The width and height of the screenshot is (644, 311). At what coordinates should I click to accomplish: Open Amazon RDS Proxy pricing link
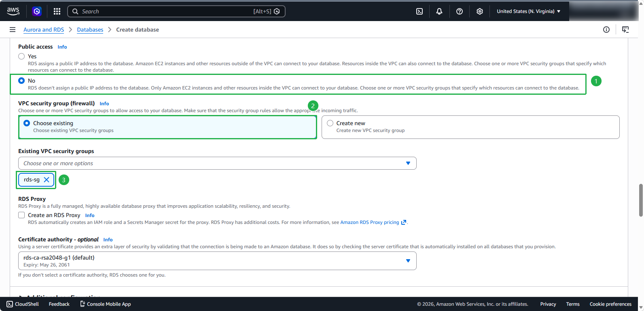370,222
